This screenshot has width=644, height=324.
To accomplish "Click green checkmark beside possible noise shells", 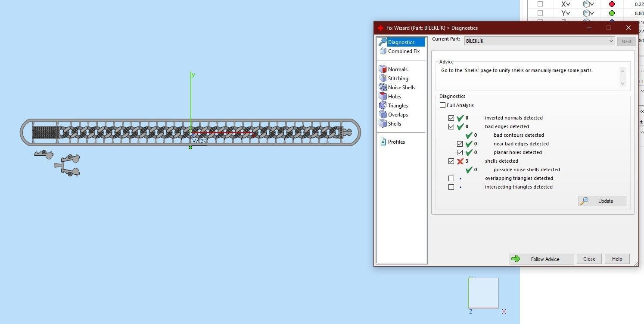I will click(x=469, y=170).
